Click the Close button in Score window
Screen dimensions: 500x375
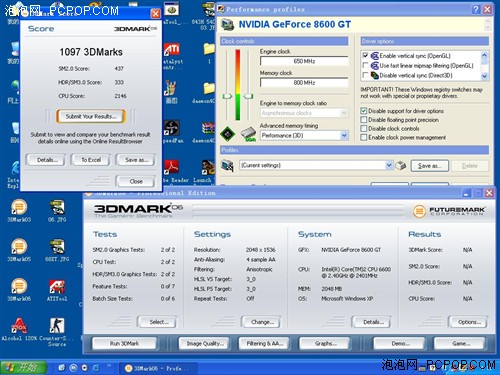136,181
